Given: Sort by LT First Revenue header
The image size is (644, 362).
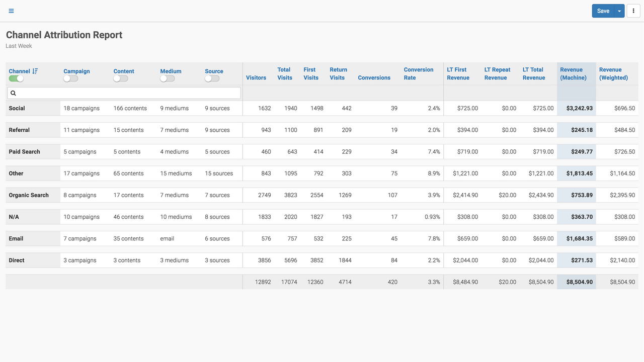Looking at the screenshot, I should 458,74.
